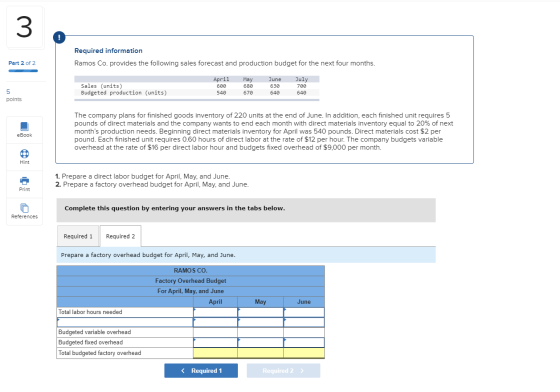
Task: Click April budgeted fixed overhead cell
Action: 215,342
